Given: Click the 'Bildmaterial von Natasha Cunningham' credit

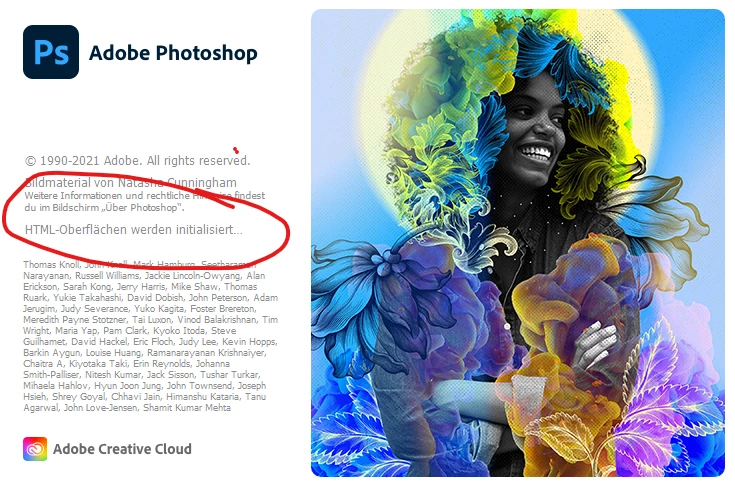Looking at the screenshot, I should 131,182.
